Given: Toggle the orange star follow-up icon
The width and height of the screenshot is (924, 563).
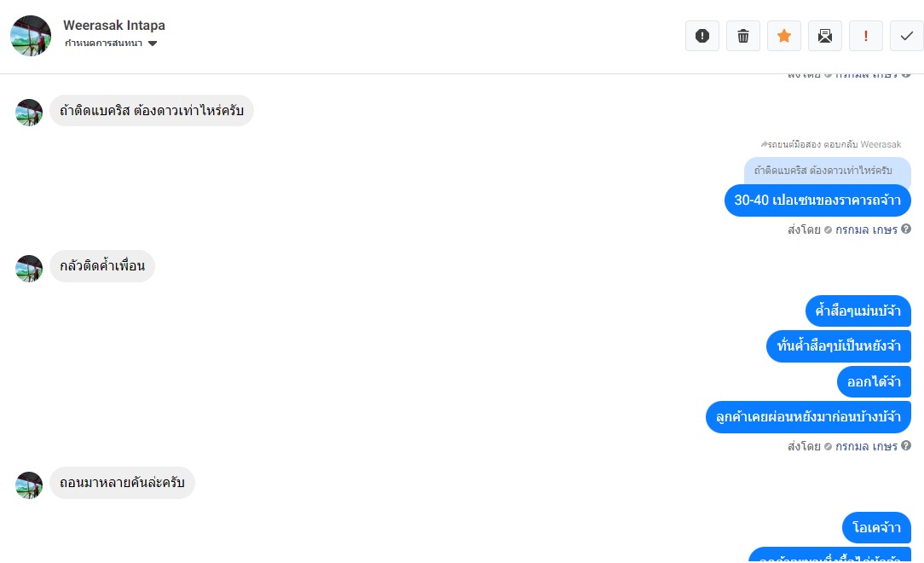Looking at the screenshot, I should (784, 36).
